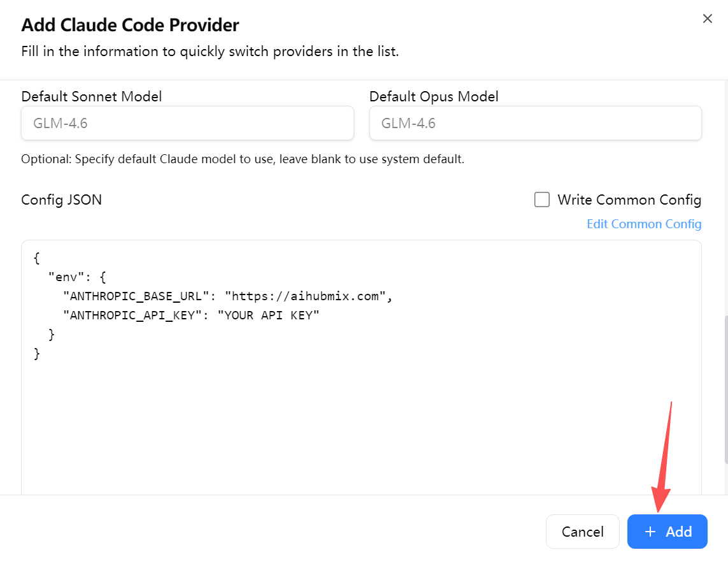Viewport: 728px width, 566px height.
Task: Click the Default Sonnet Model label
Action: [92, 97]
